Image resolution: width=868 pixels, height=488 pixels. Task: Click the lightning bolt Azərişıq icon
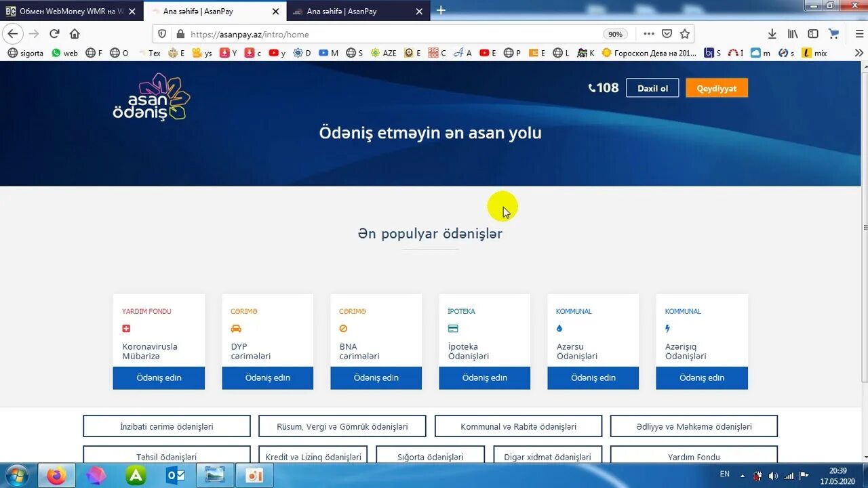[x=668, y=329]
